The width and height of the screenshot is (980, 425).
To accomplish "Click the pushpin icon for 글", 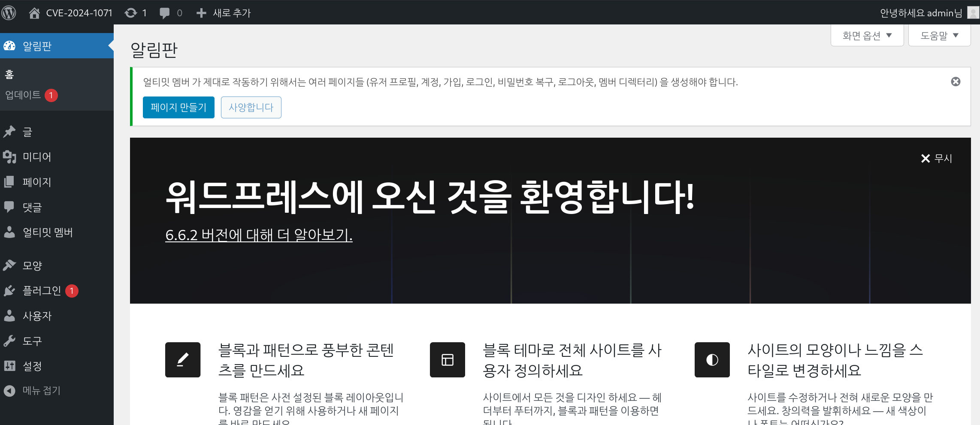I will coord(9,132).
